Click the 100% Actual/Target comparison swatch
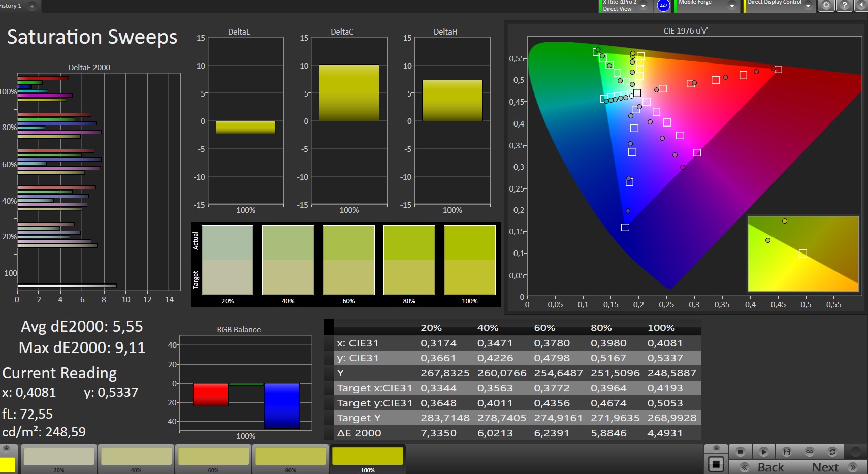 (x=470, y=260)
